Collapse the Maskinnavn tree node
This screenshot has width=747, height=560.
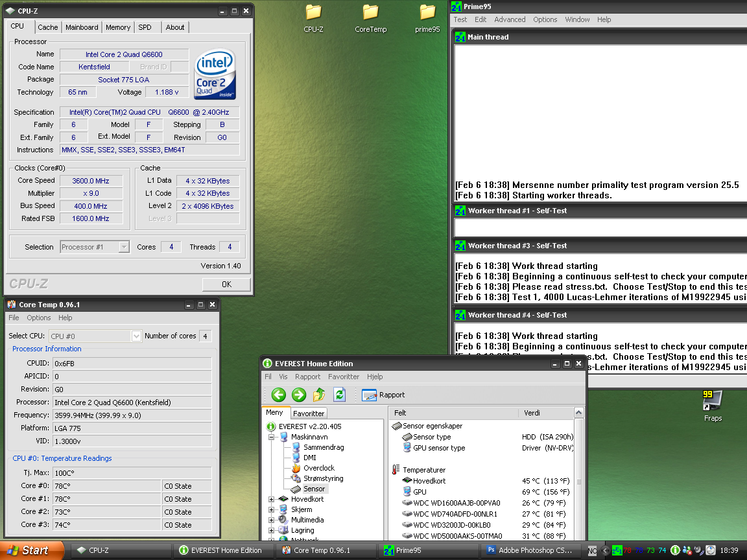[271, 437]
